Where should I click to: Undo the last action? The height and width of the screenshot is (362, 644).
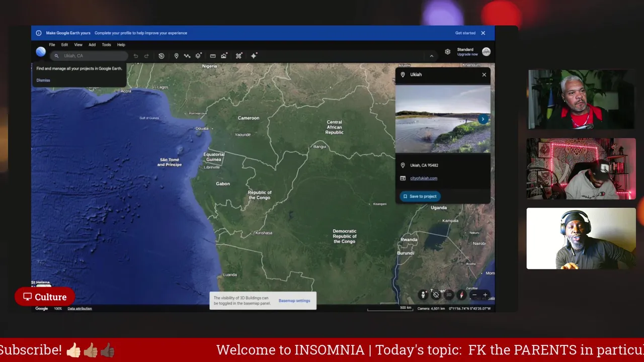pos(136,56)
